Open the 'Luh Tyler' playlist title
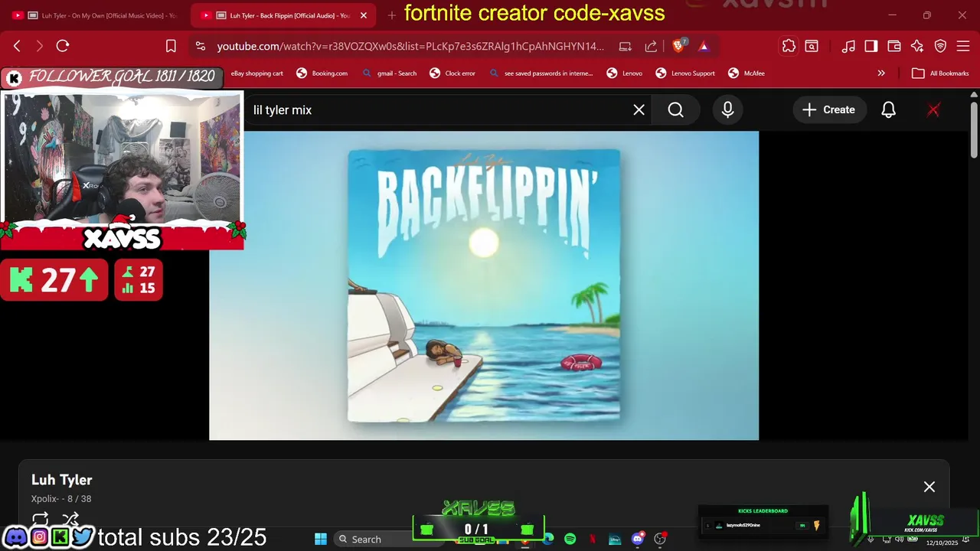980x551 pixels. (x=61, y=480)
